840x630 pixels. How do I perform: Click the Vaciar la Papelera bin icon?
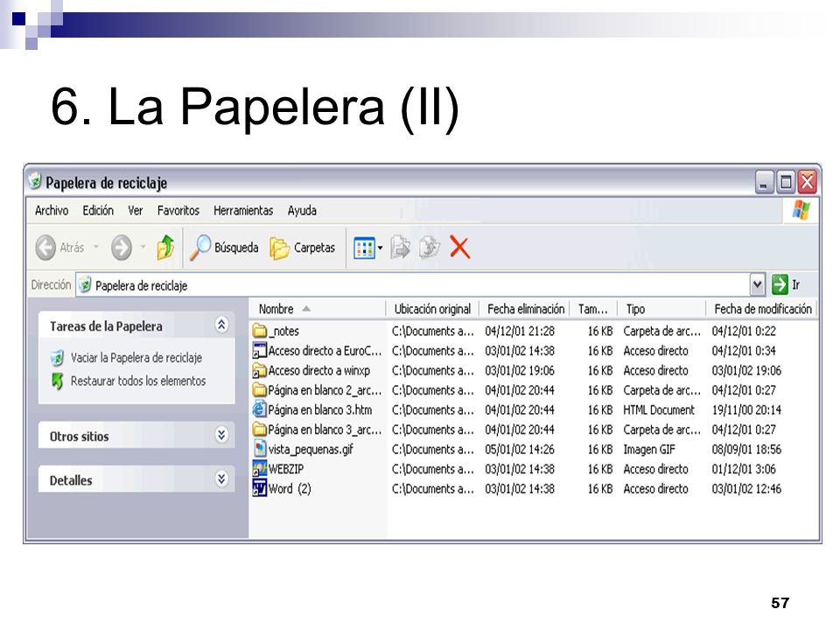[x=57, y=358]
